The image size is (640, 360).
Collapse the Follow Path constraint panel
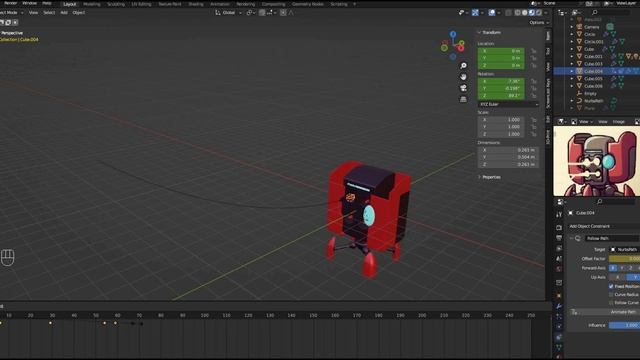tap(571, 238)
